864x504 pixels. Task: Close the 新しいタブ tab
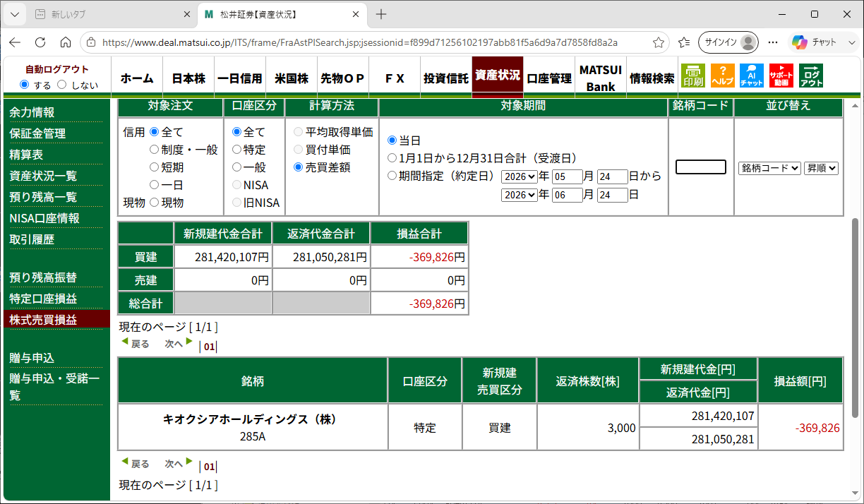(x=187, y=14)
